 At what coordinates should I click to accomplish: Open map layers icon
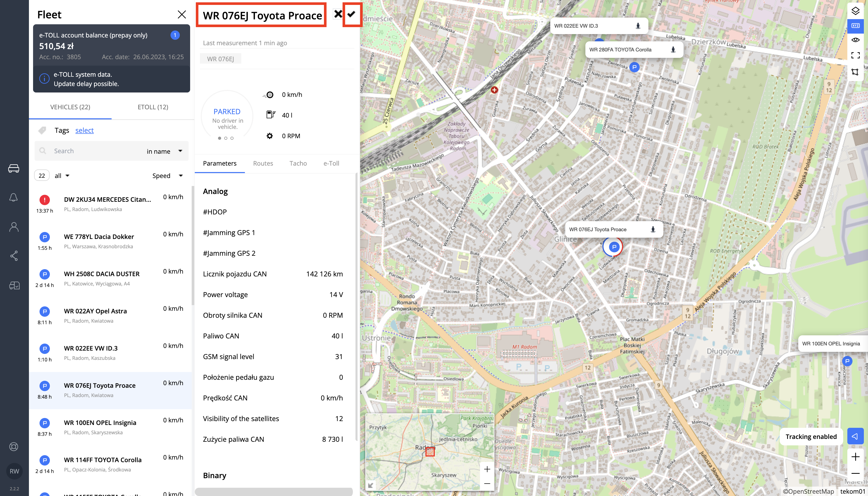point(855,11)
